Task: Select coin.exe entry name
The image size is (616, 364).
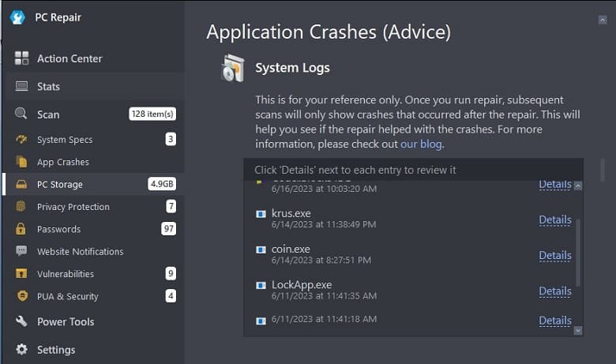Action: tap(291, 250)
